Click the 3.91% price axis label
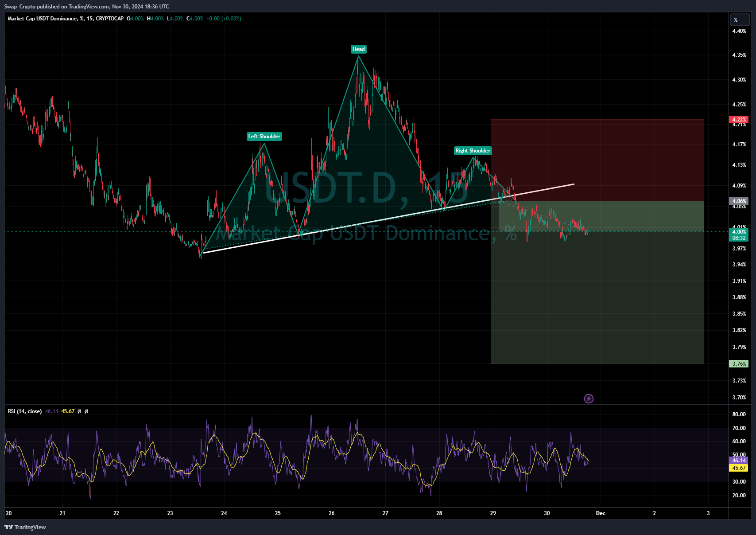This screenshot has width=756, height=535. click(x=739, y=281)
